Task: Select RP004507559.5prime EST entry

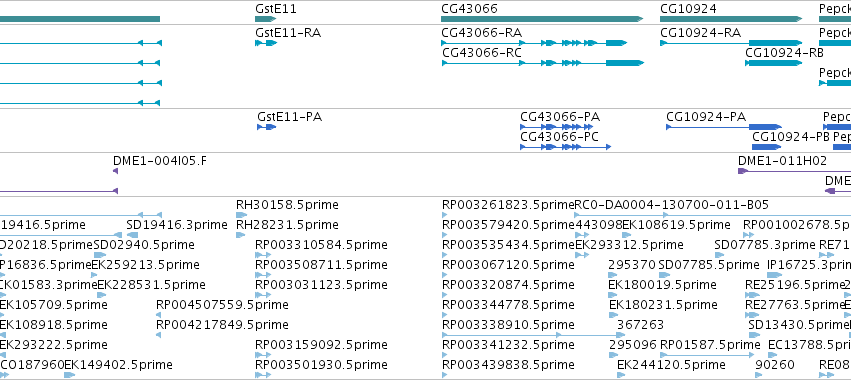Action: pyautogui.click(x=222, y=305)
